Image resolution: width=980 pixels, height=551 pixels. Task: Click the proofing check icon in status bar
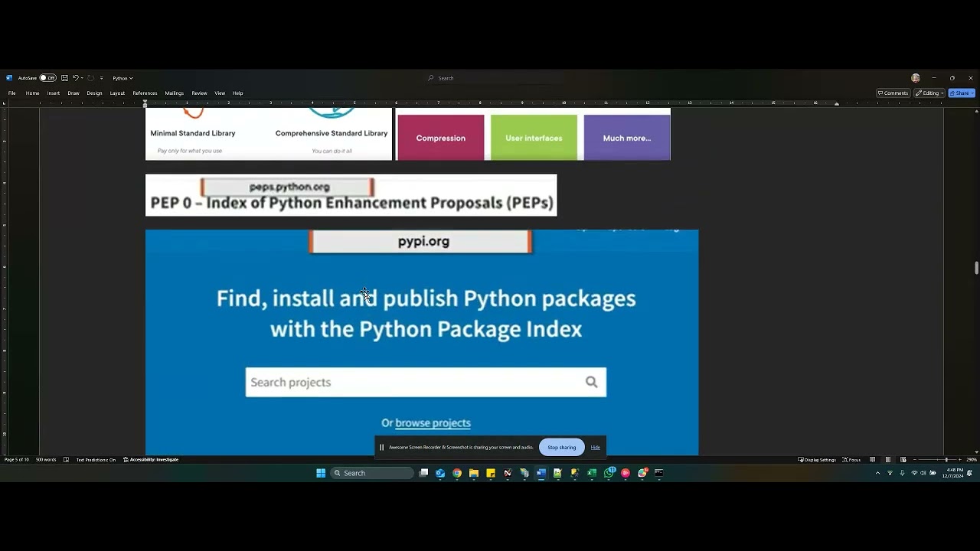[66, 460]
